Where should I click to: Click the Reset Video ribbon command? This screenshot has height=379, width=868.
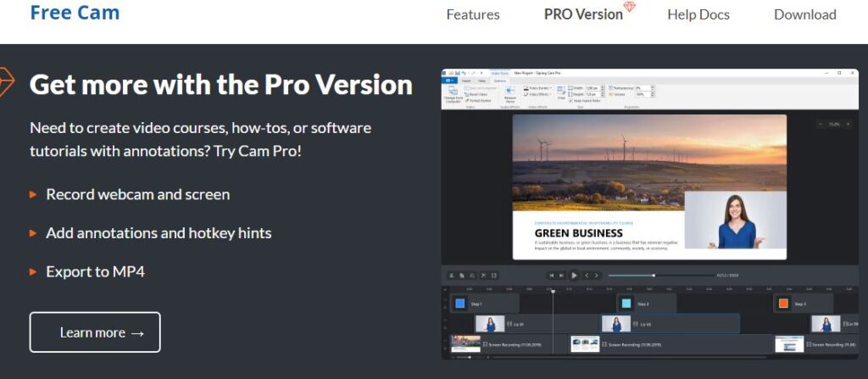click(x=476, y=94)
